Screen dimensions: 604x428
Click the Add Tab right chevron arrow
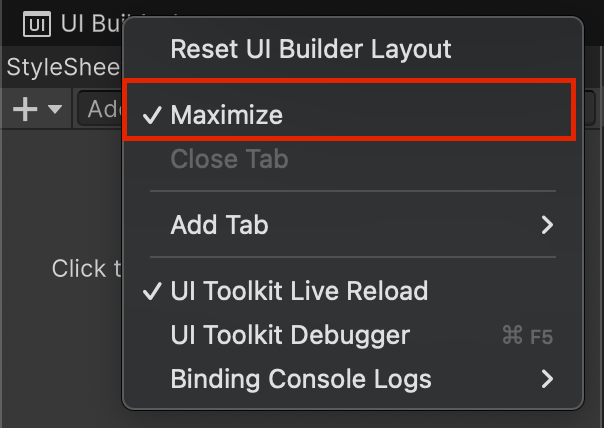(547, 225)
